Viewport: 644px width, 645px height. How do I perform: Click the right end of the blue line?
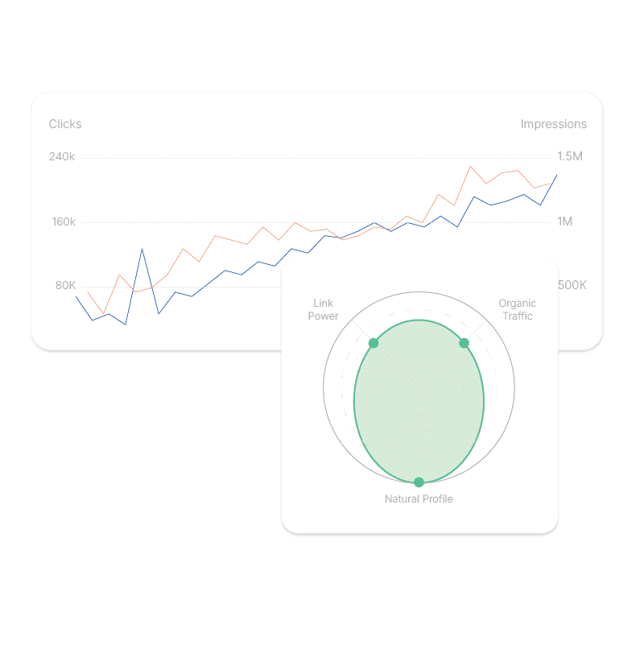[556, 175]
